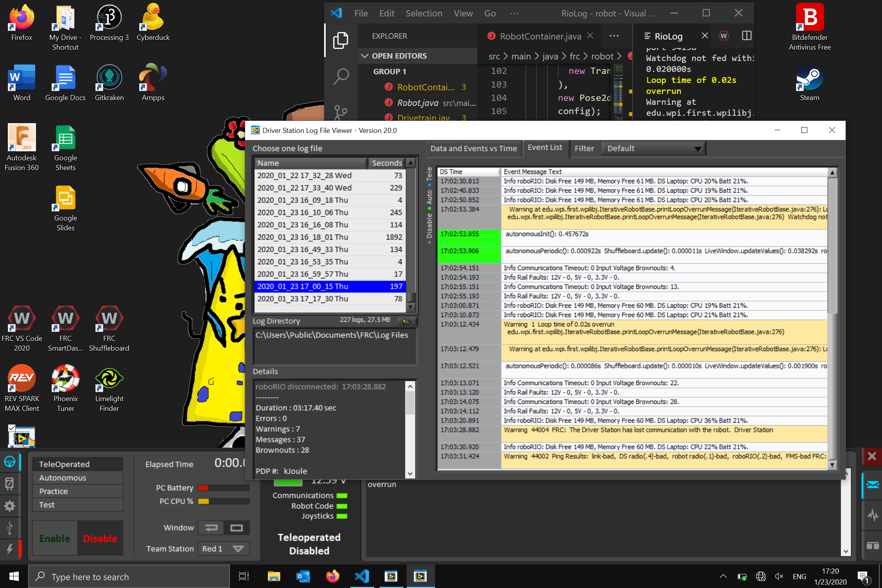
Task: Open the Driver Station Diagnostics tab icon
Action: [x=9, y=484]
